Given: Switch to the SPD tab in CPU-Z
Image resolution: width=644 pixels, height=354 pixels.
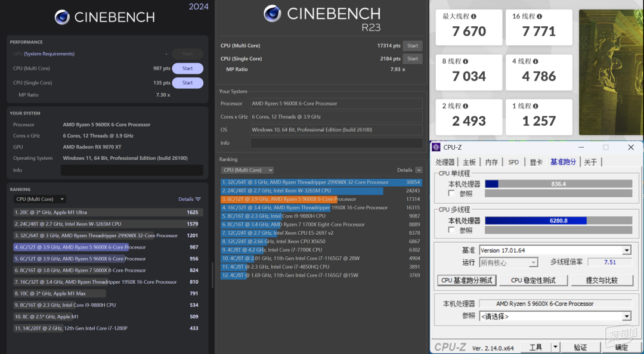Looking at the screenshot, I should (513, 162).
